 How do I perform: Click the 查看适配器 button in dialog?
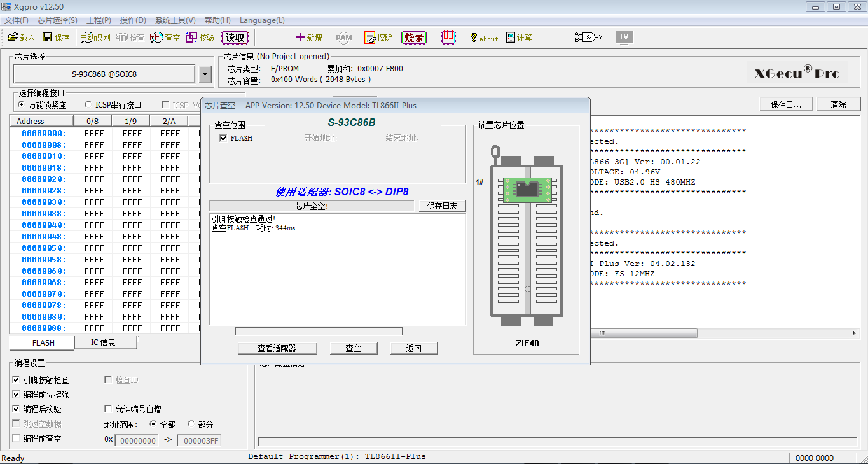pos(277,348)
